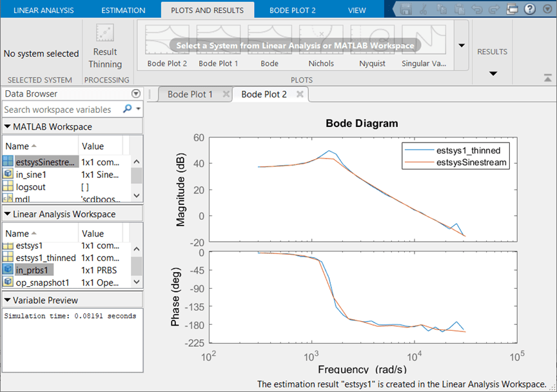
Task: Choose the Nichols plot icon
Action: click(321, 39)
